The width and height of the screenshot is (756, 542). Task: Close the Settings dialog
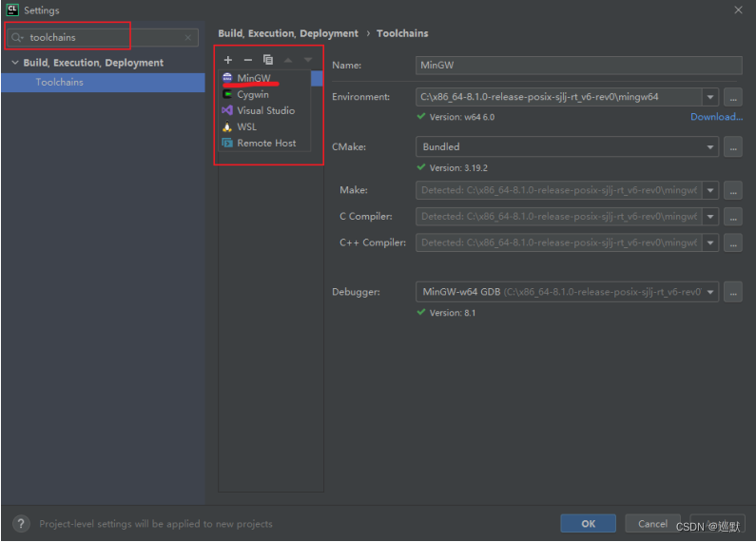[738, 10]
